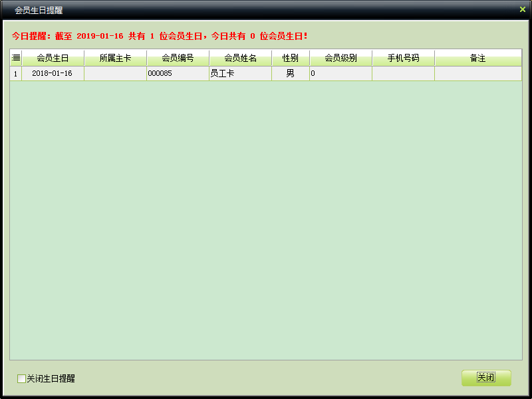Click the 会员级别 column header
Screen dimensions: 532x399
tap(340, 58)
